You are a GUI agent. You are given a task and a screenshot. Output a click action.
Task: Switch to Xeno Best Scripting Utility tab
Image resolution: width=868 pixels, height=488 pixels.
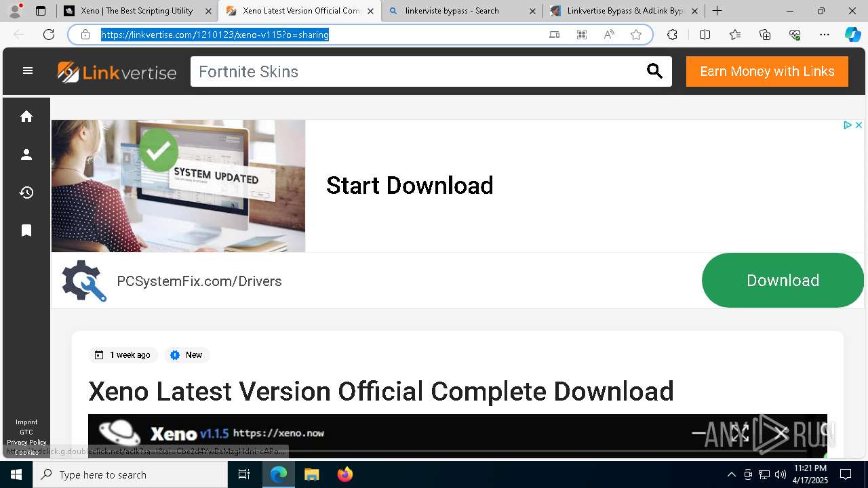tap(137, 11)
